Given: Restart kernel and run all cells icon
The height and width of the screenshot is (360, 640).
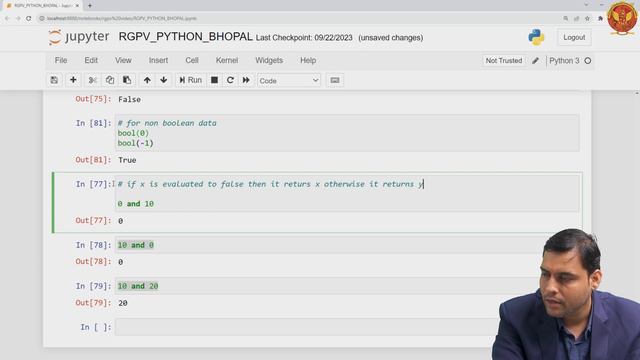Looking at the screenshot, I should pos(246,80).
